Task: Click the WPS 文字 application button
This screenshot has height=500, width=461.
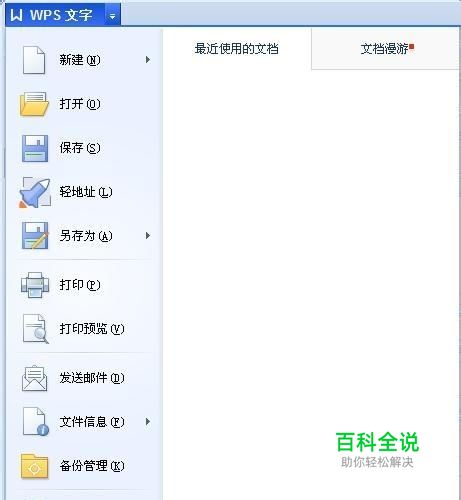Action: pos(55,15)
